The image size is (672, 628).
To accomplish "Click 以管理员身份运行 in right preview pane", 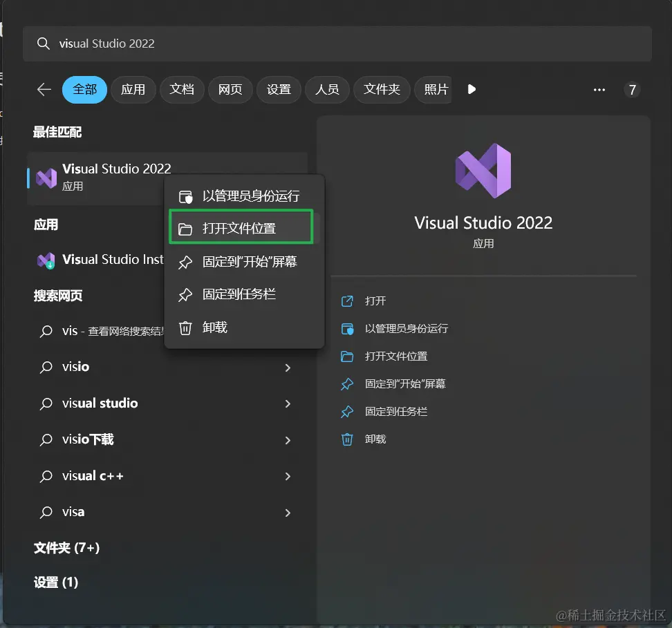I will tap(407, 329).
